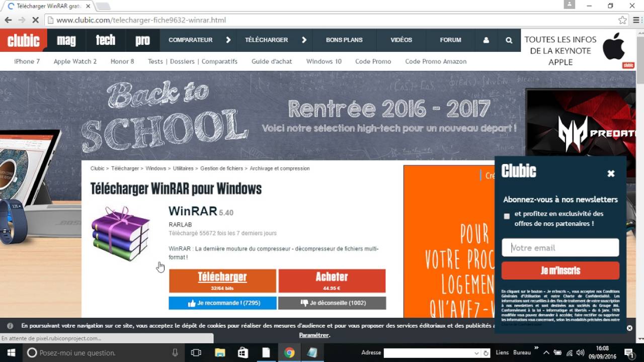Click the network icon in the system tray

pyautogui.click(x=570, y=353)
